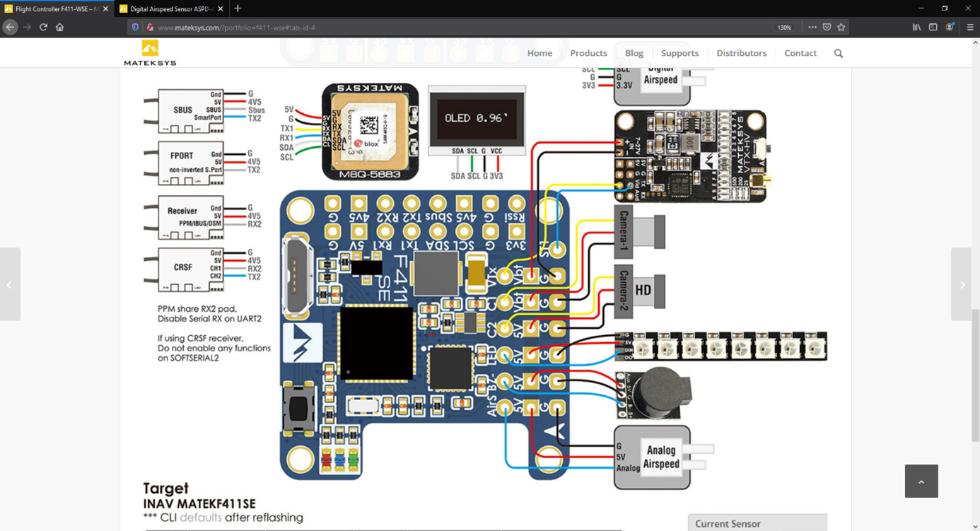980x531 pixels.
Task: Open the site search magnifier icon
Action: [839, 53]
